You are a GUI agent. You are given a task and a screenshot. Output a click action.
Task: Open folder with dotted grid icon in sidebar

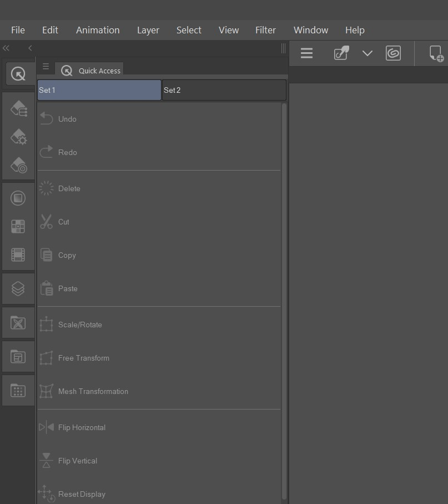pos(18,391)
